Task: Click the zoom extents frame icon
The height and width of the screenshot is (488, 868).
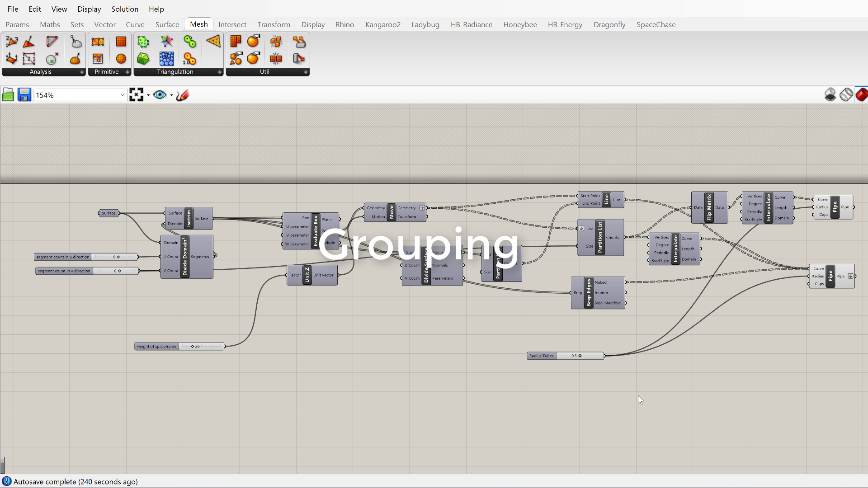Action: [136, 95]
